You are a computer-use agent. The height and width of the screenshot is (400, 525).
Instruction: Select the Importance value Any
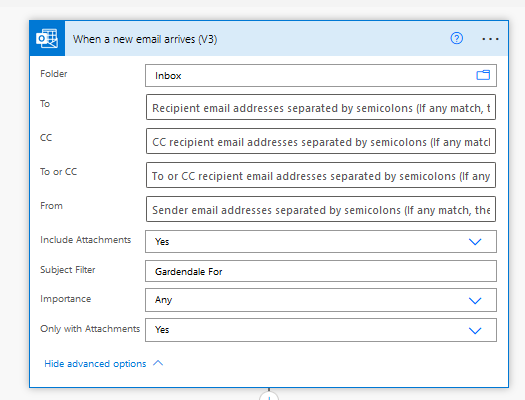[163, 300]
